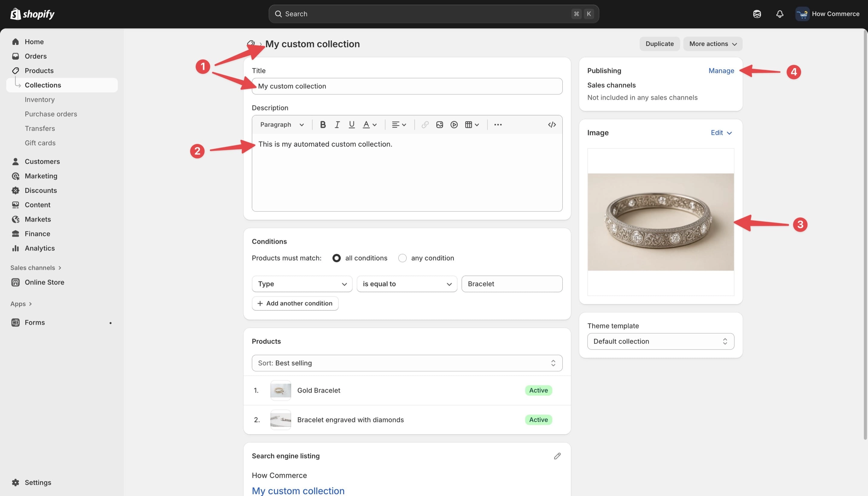
Task: Click the Products tag icon
Action: (x=15, y=70)
